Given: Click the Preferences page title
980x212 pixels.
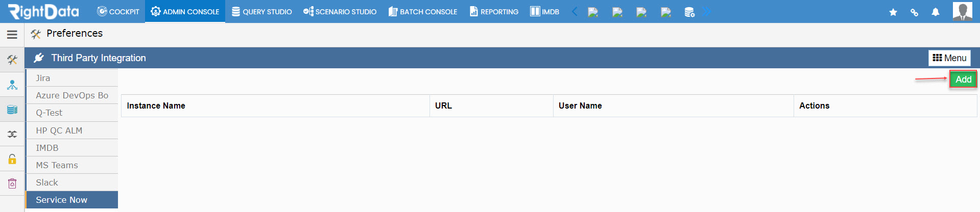Looking at the screenshot, I should pyautogui.click(x=75, y=34).
